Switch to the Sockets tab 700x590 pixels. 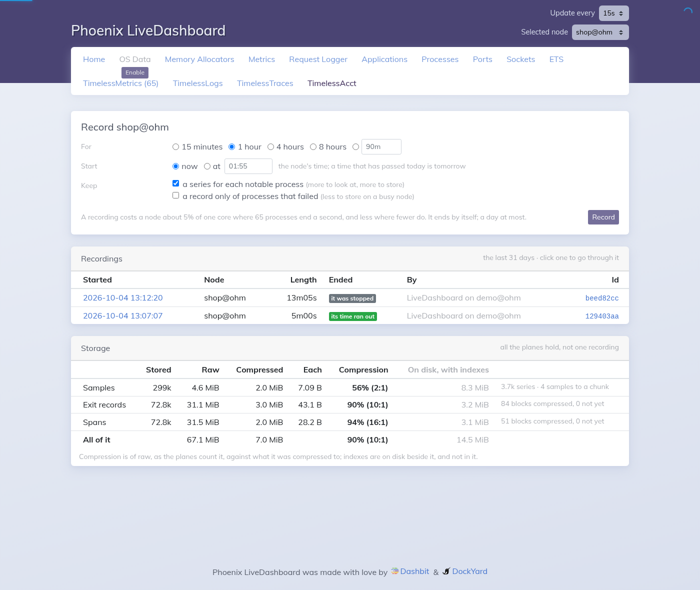[520, 59]
